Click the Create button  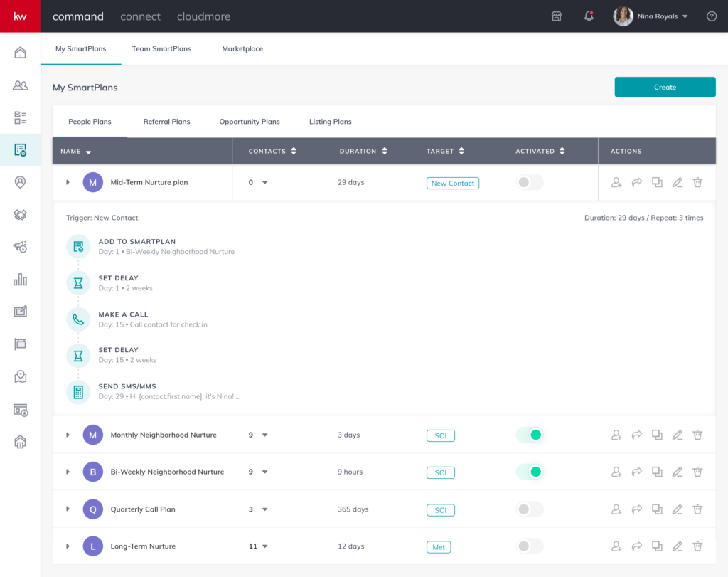[665, 87]
